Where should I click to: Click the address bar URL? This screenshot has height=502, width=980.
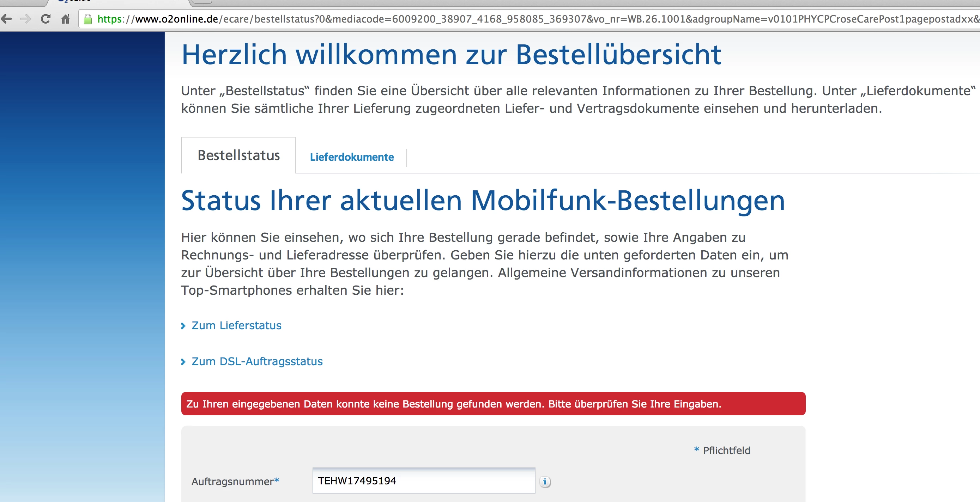pyautogui.click(x=495, y=19)
